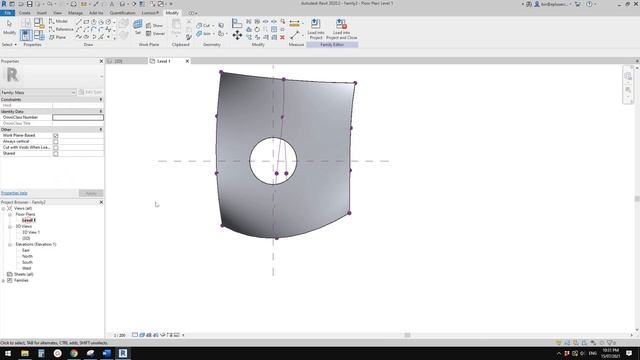
Task: Select East elevation in Project Browser
Action: 26,250
